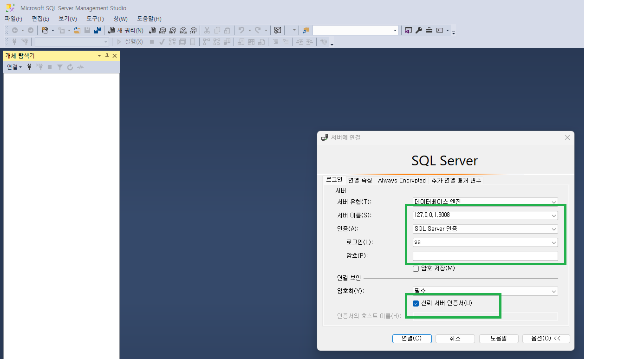Expand the New Project dropdown arrow

coord(52,30)
